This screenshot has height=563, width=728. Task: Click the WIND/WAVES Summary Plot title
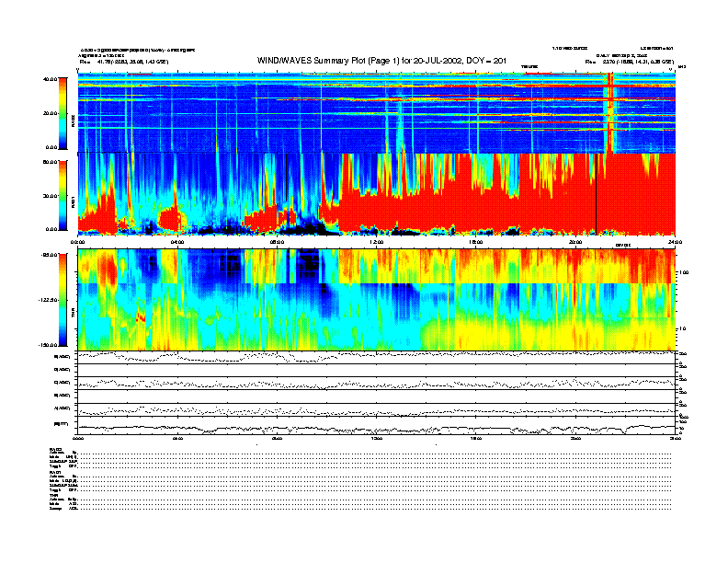(381, 61)
